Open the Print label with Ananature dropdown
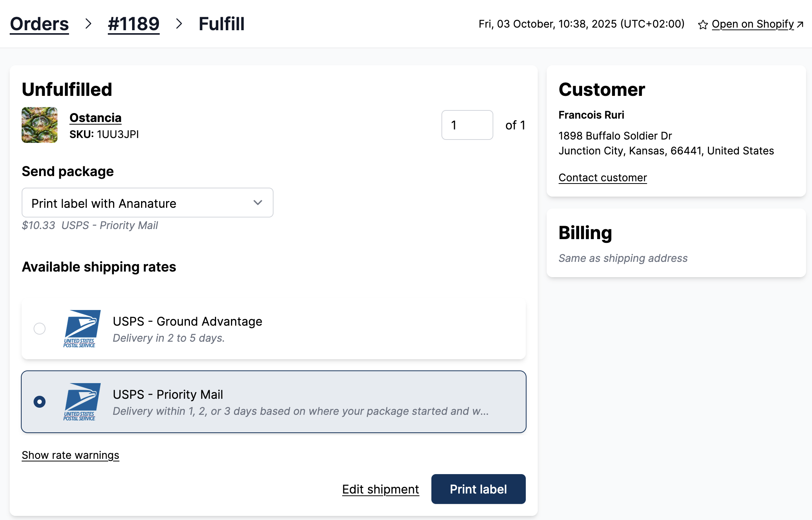The height and width of the screenshot is (520, 812). (x=147, y=203)
